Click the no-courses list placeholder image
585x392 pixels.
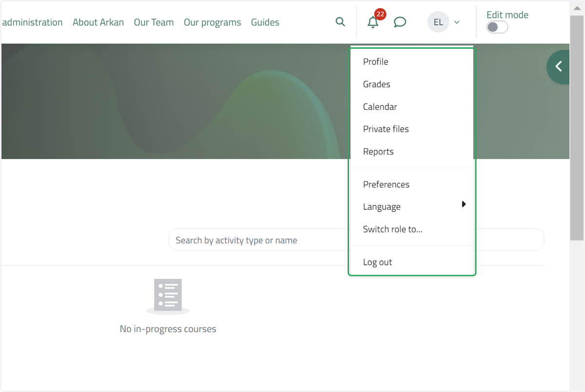tap(168, 297)
